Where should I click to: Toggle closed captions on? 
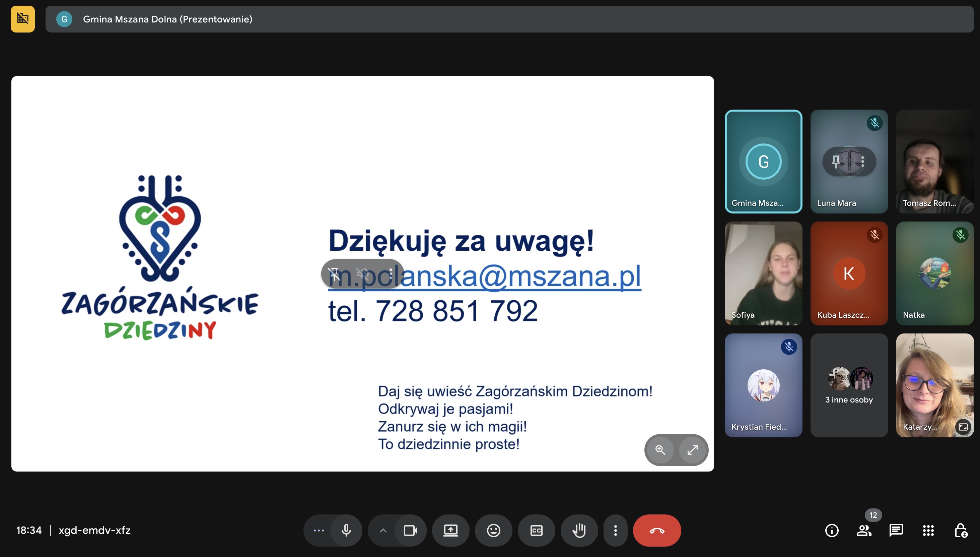click(536, 530)
